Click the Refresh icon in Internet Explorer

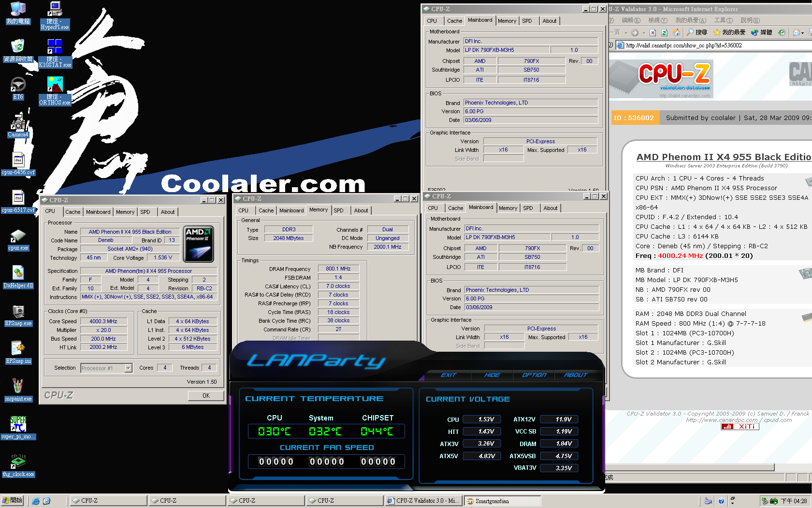(x=664, y=32)
